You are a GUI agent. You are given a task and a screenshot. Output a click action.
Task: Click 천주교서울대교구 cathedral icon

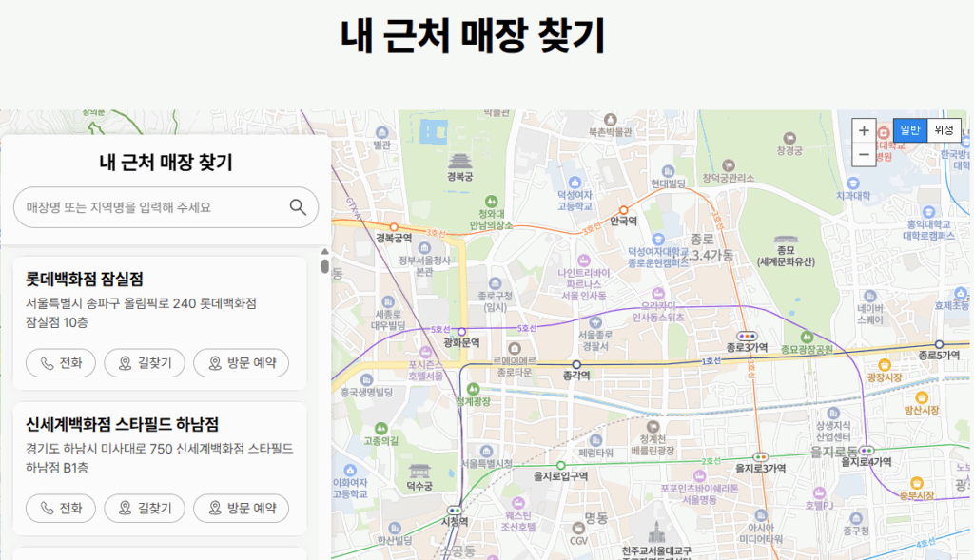(x=656, y=533)
